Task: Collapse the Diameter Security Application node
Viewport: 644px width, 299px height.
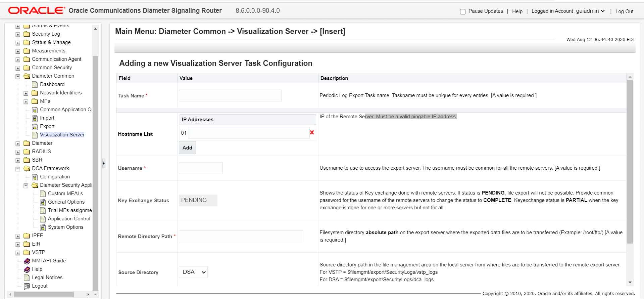Action: point(26,185)
